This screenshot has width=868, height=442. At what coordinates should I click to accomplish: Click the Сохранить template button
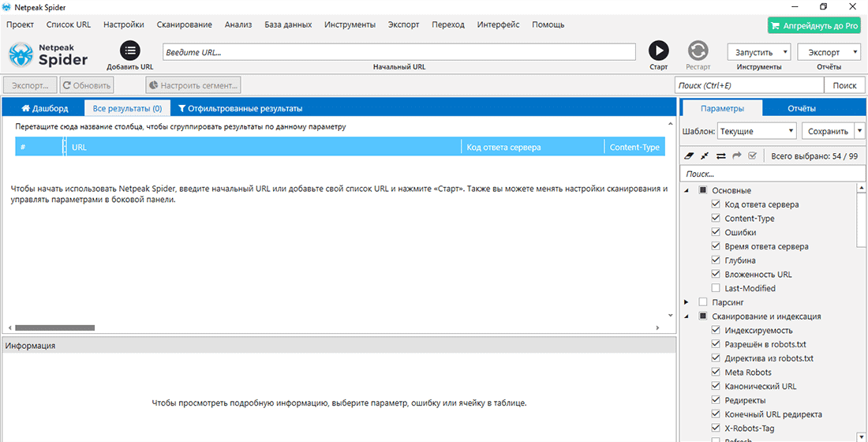coord(828,131)
